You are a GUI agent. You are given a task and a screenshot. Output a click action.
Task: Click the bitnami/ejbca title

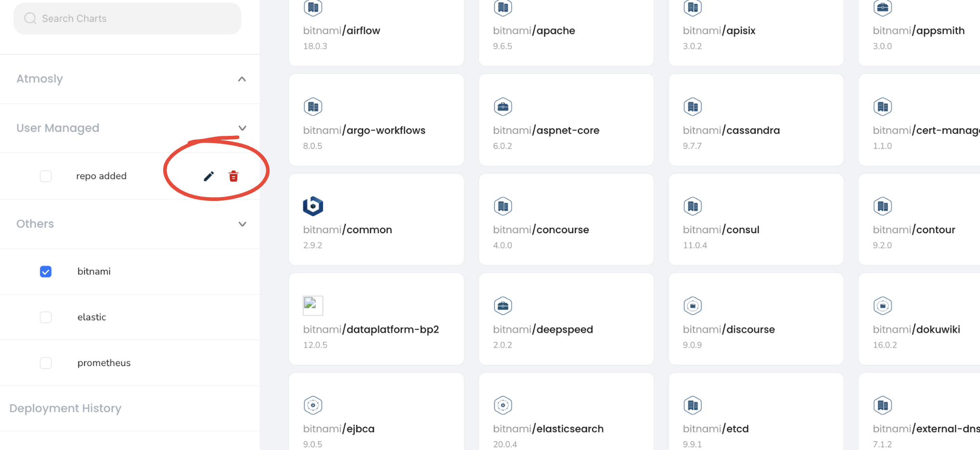click(x=339, y=429)
